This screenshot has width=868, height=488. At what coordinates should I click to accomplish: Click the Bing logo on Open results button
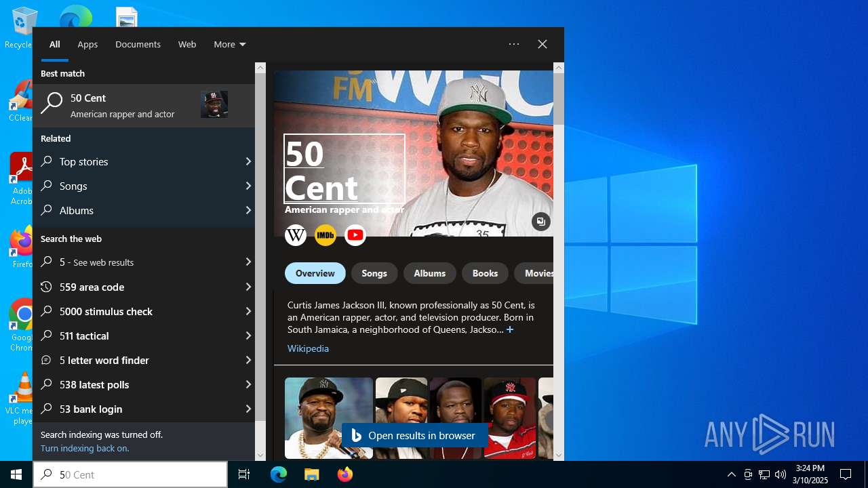(x=356, y=435)
